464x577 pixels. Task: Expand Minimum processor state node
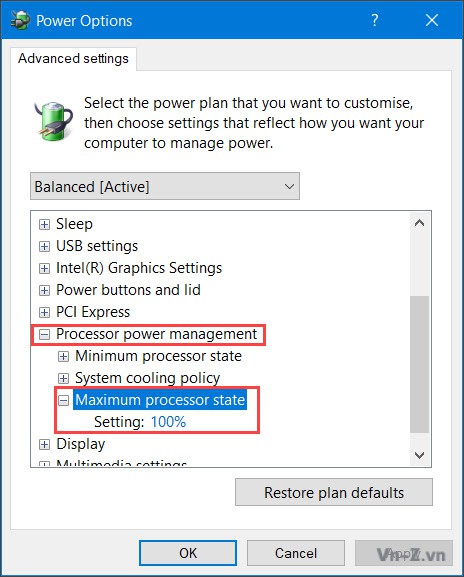point(63,356)
